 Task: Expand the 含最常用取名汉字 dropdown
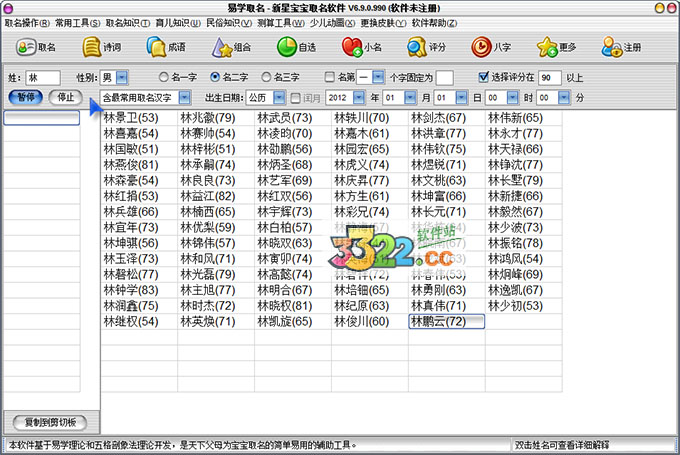click(185, 98)
